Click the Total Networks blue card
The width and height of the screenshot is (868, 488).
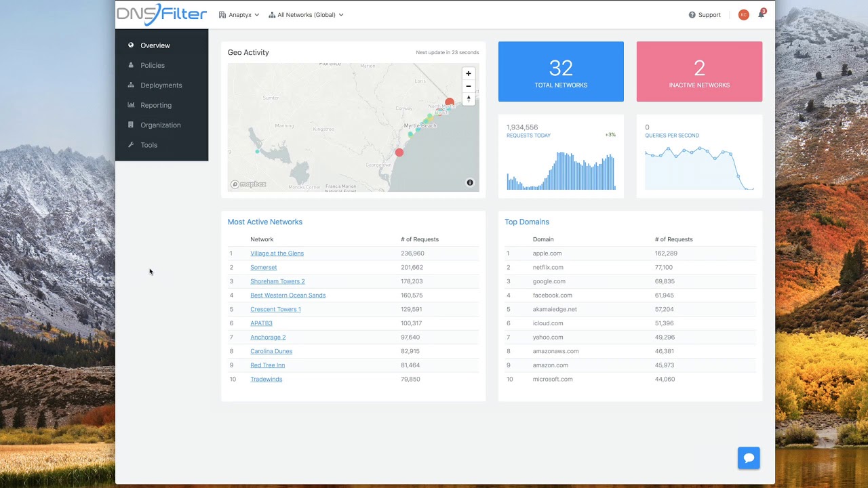(x=561, y=72)
